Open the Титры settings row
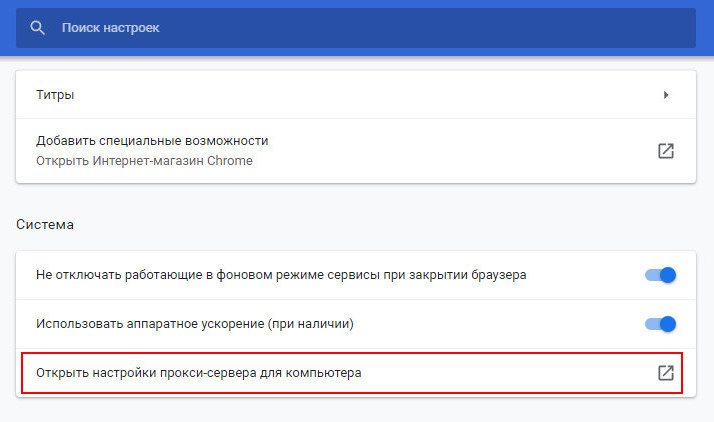 tap(356, 95)
